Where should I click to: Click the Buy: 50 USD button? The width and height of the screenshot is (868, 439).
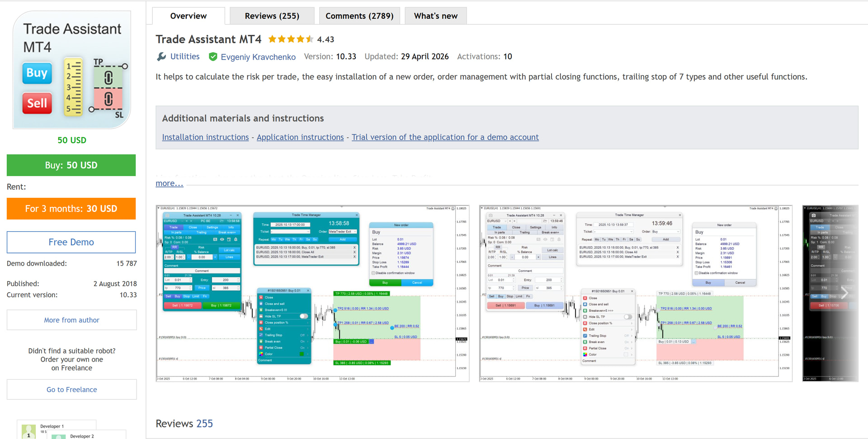pos(71,165)
